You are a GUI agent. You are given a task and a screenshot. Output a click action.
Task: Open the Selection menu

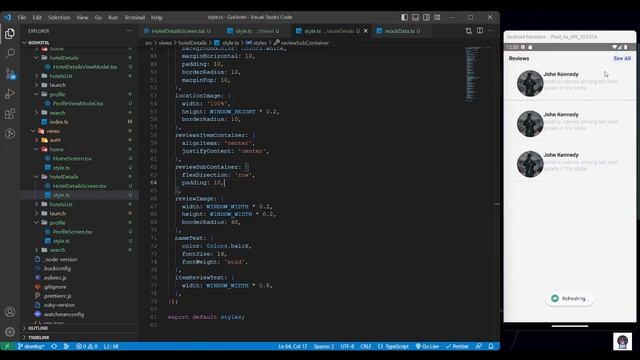pyautogui.click(x=59, y=18)
